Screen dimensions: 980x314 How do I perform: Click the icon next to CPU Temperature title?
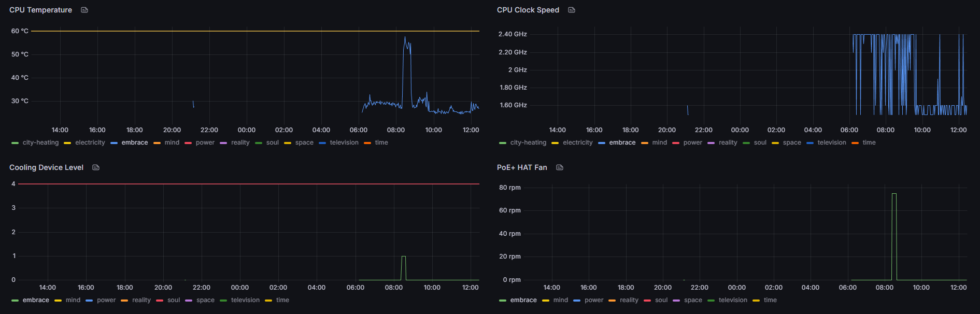[x=84, y=10]
